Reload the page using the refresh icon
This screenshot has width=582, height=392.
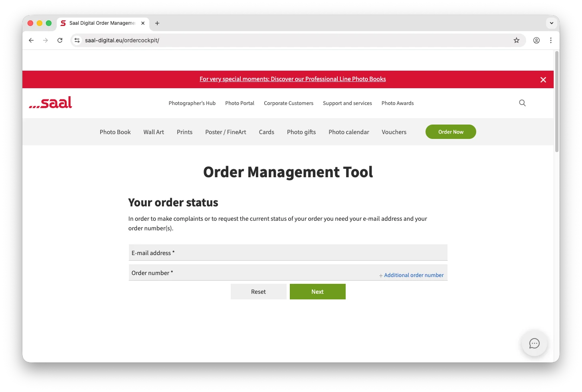coord(60,40)
